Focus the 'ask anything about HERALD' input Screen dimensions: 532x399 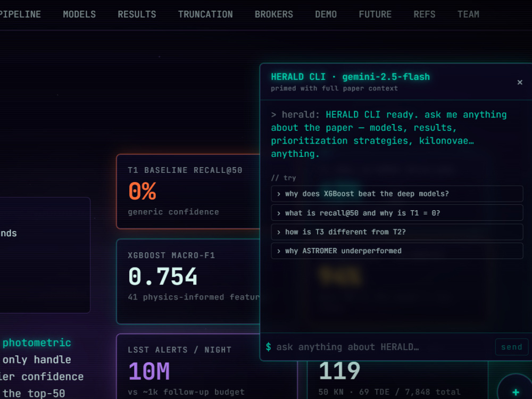[x=384, y=347]
